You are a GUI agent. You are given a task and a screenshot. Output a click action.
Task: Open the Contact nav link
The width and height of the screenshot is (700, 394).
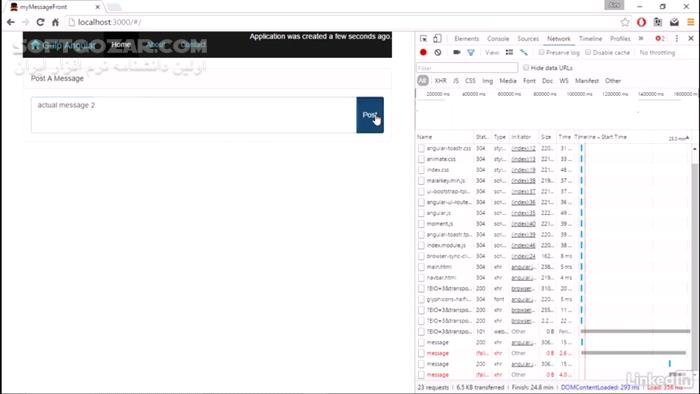tap(193, 45)
